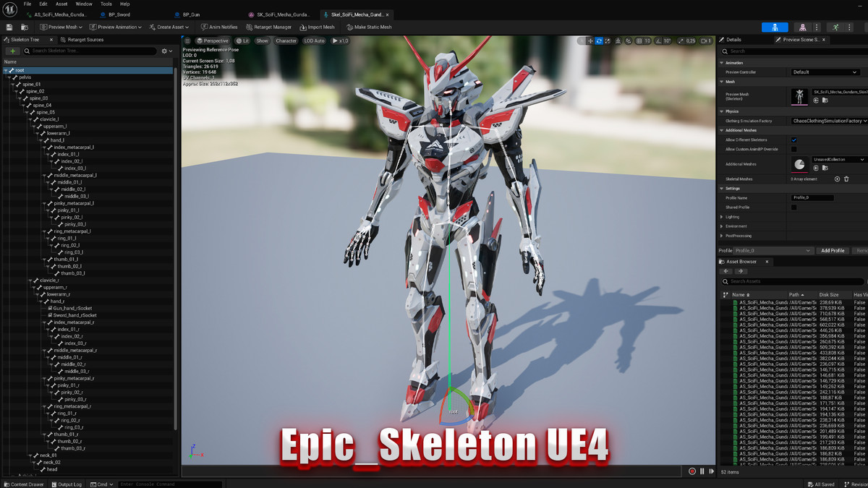This screenshot has height=488, width=868.
Task: Open the UnsavedCollection dropdown
Action: (x=839, y=159)
